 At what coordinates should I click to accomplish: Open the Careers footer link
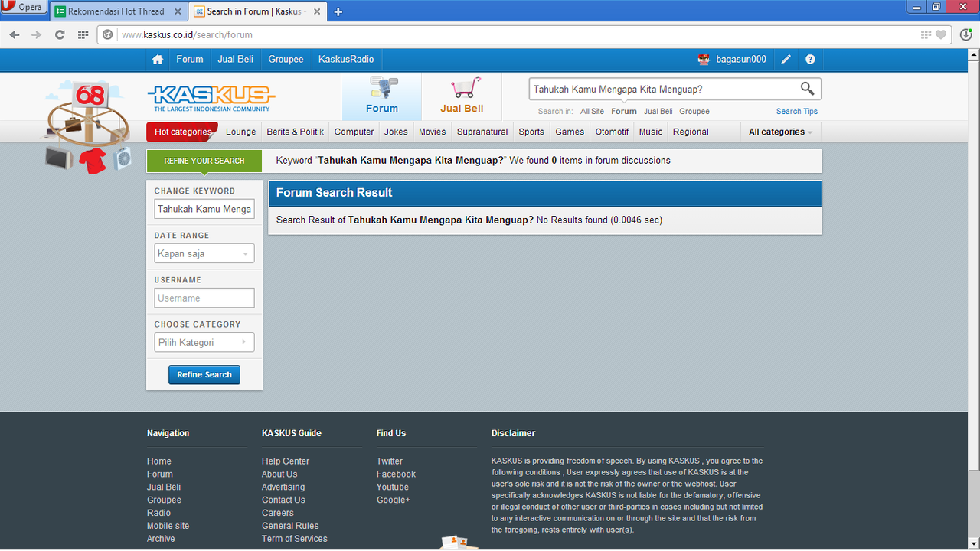[x=277, y=514]
